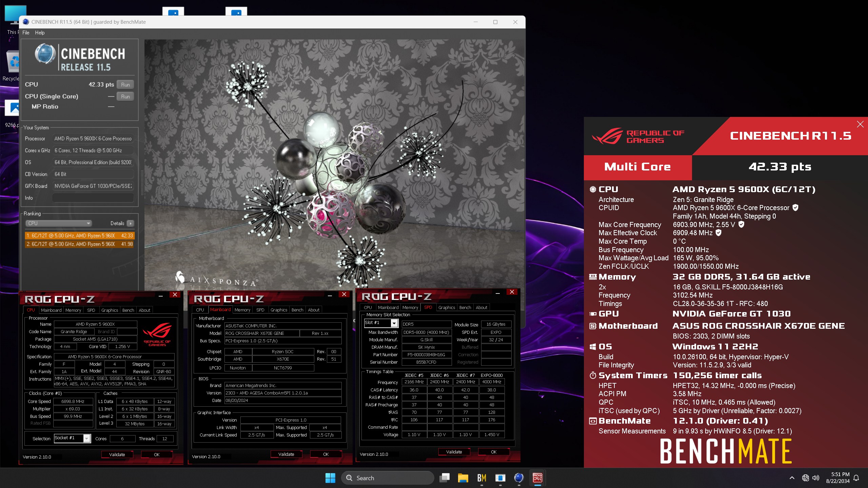Open volume control in system tray

816,478
